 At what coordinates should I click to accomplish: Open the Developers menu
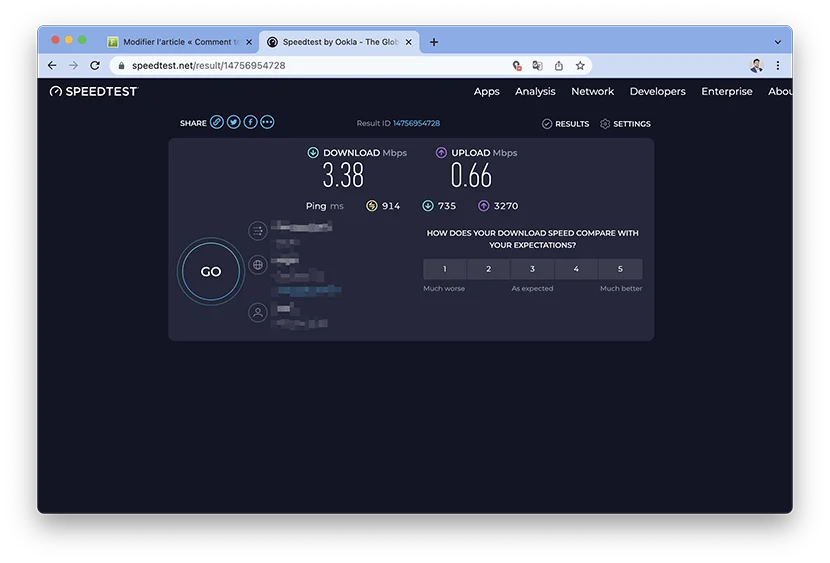pyautogui.click(x=657, y=92)
